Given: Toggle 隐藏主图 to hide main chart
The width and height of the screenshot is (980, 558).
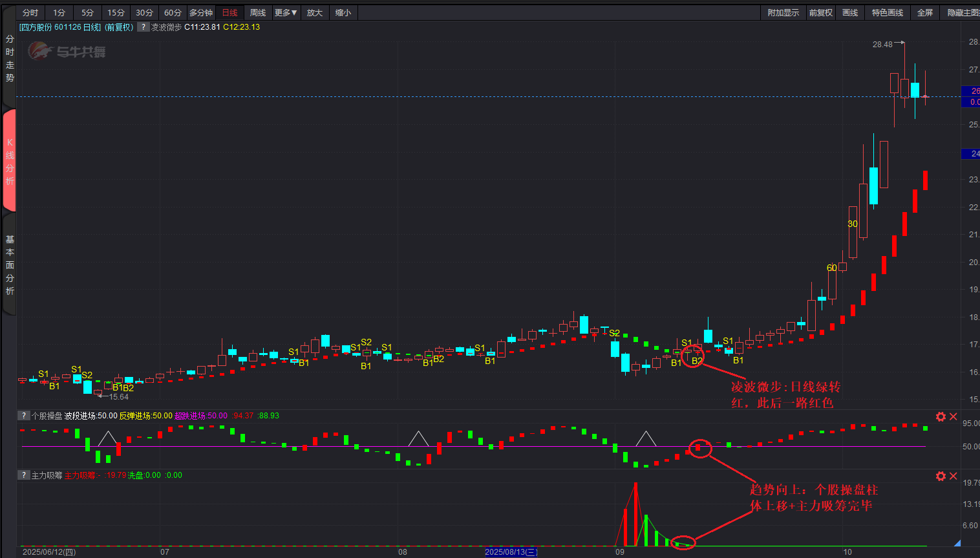Looking at the screenshot, I should pyautogui.click(x=963, y=13).
